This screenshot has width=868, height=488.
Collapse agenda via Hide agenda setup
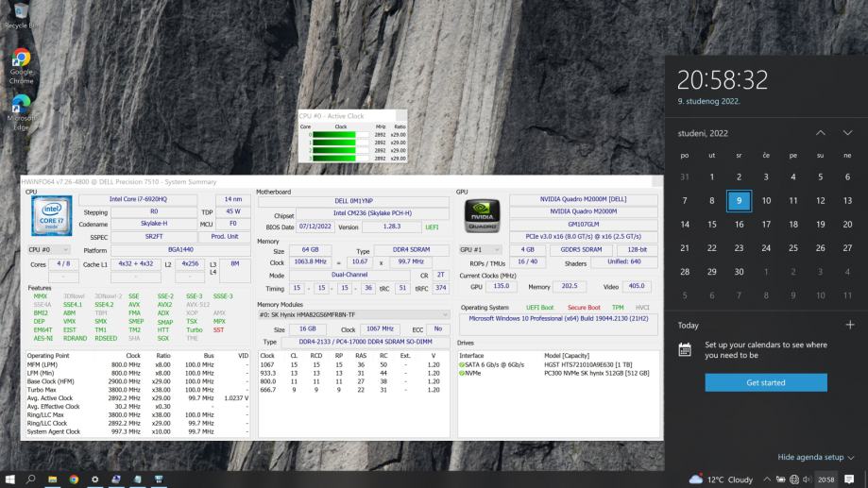tap(816, 457)
